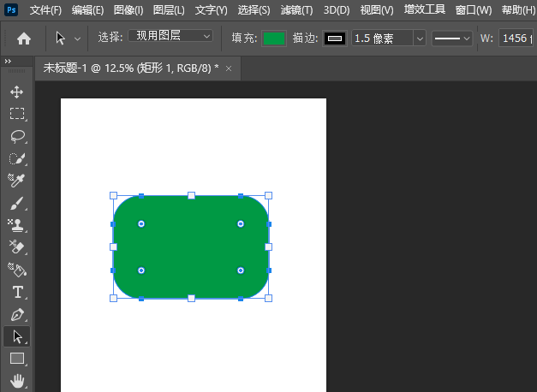The height and width of the screenshot is (392, 537).
Task: Open the 3D(D) menu
Action: click(x=337, y=10)
